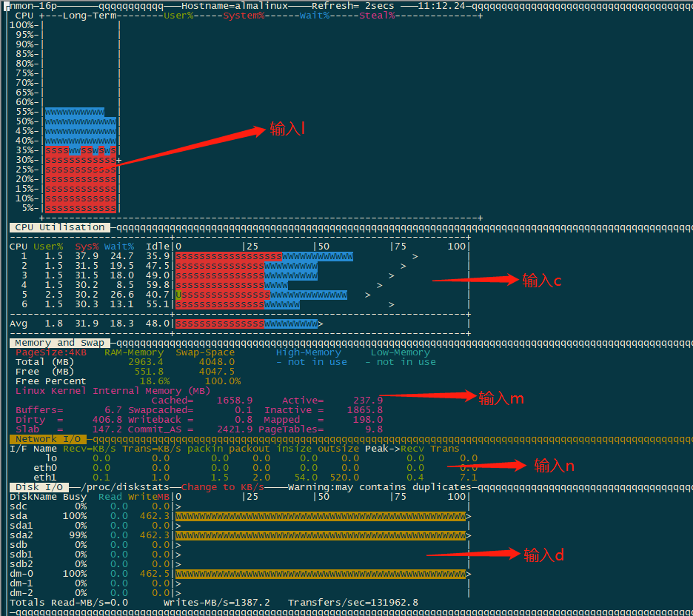Image resolution: width=693 pixels, height=616 pixels.
Task: Click the sda disk row name
Action: [x=19, y=516]
